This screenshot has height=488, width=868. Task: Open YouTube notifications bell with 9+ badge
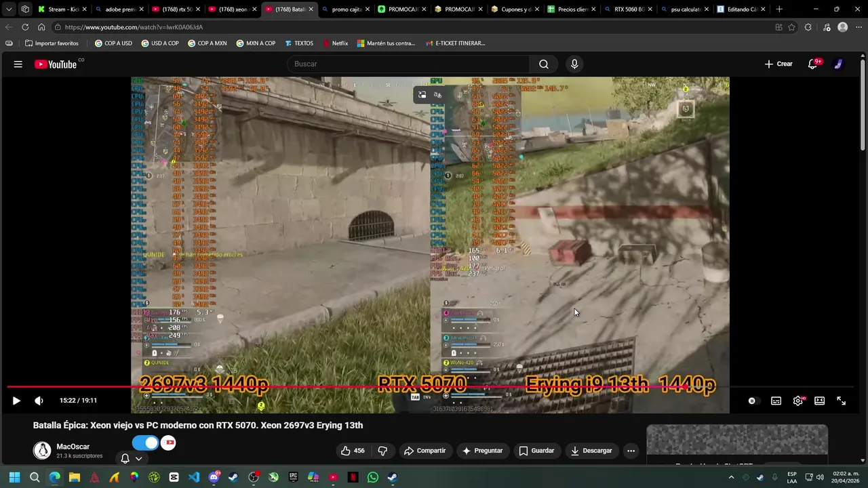tap(813, 64)
